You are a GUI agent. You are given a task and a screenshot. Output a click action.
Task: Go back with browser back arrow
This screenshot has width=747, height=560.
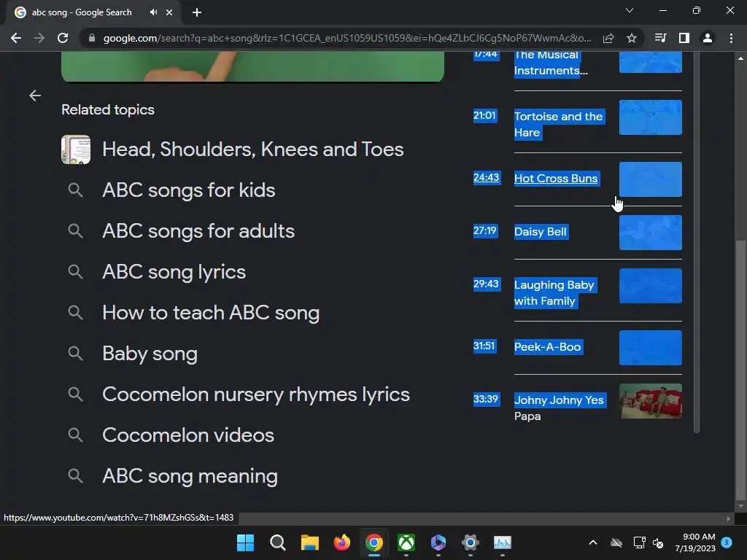pyautogui.click(x=16, y=38)
